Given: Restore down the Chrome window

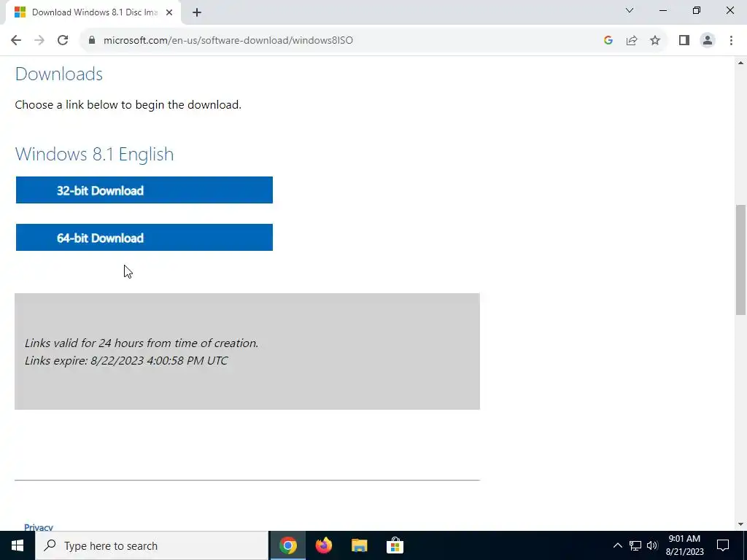Looking at the screenshot, I should coord(697,10).
